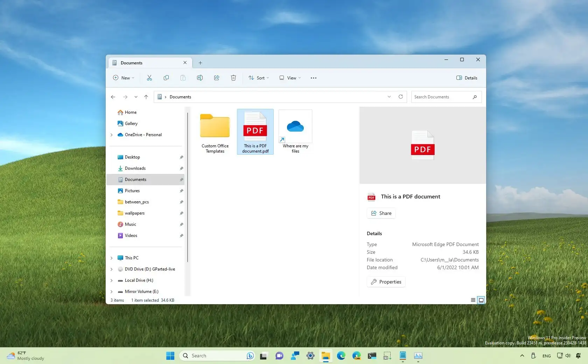Viewport: 588px width, 364px height.
Task: Click the search magnifier icon
Action: click(475, 97)
